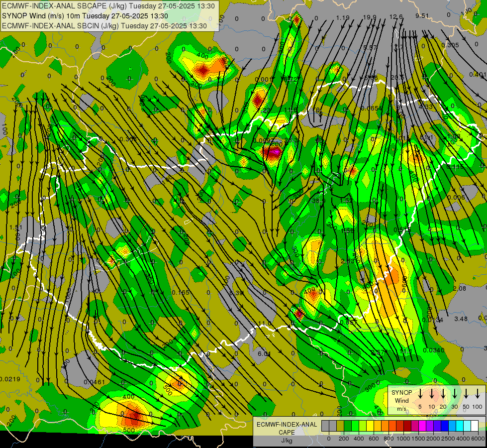The image size is (487, 448).
Task: Click the '5.57' map value
Action: click(x=370, y=48)
